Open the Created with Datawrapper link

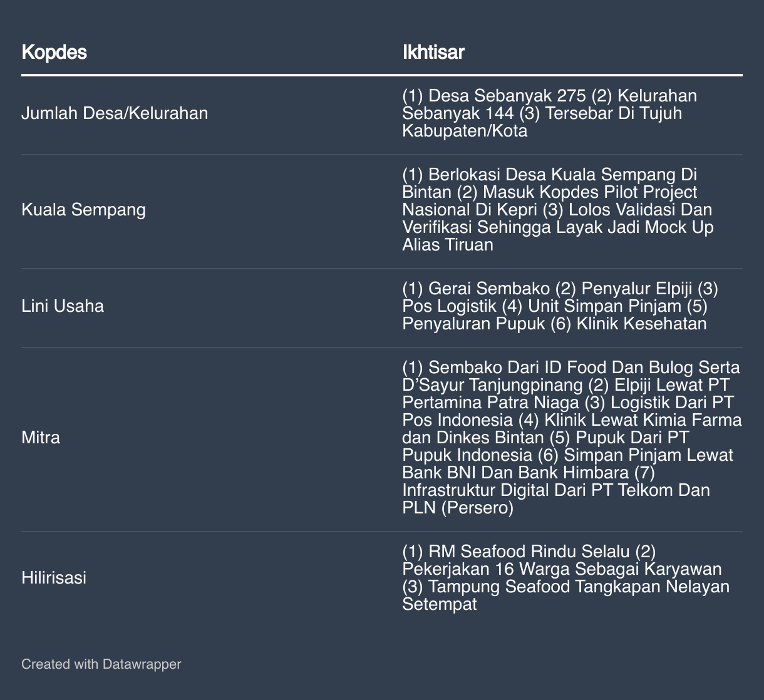click(101, 664)
